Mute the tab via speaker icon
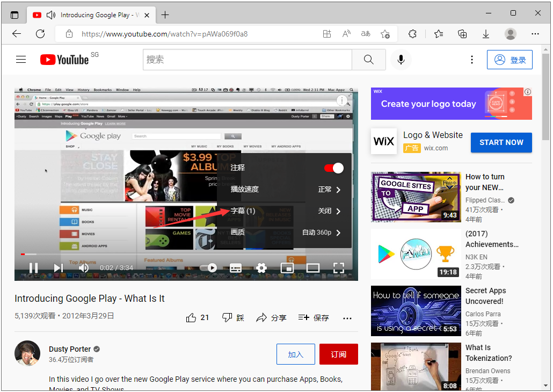Screen dimensions: 553x392 tap(51, 15)
